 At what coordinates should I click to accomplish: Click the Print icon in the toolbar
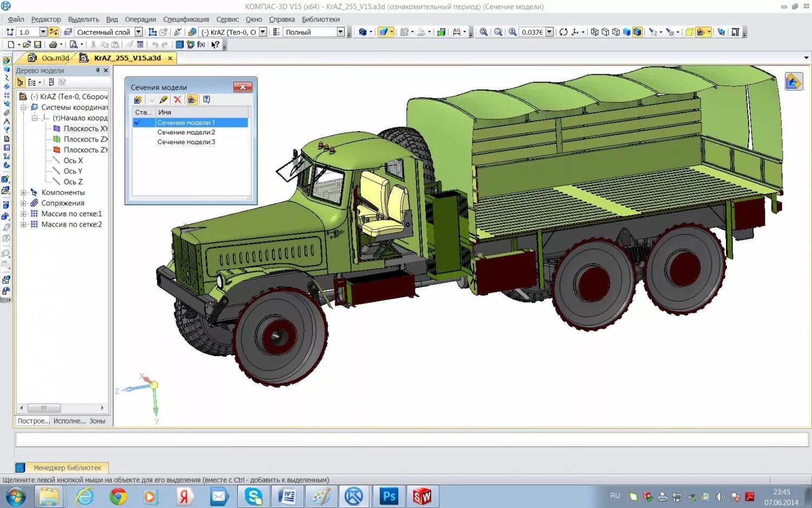[x=53, y=44]
